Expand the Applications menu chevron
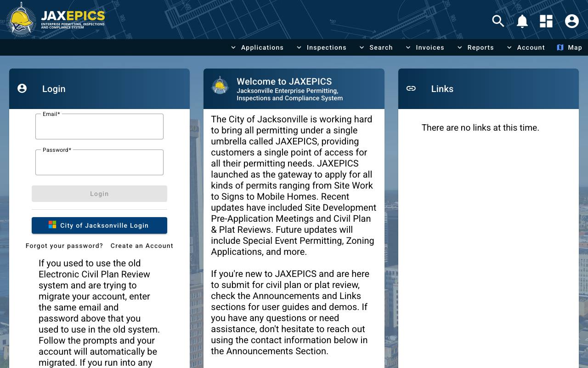 point(233,47)
